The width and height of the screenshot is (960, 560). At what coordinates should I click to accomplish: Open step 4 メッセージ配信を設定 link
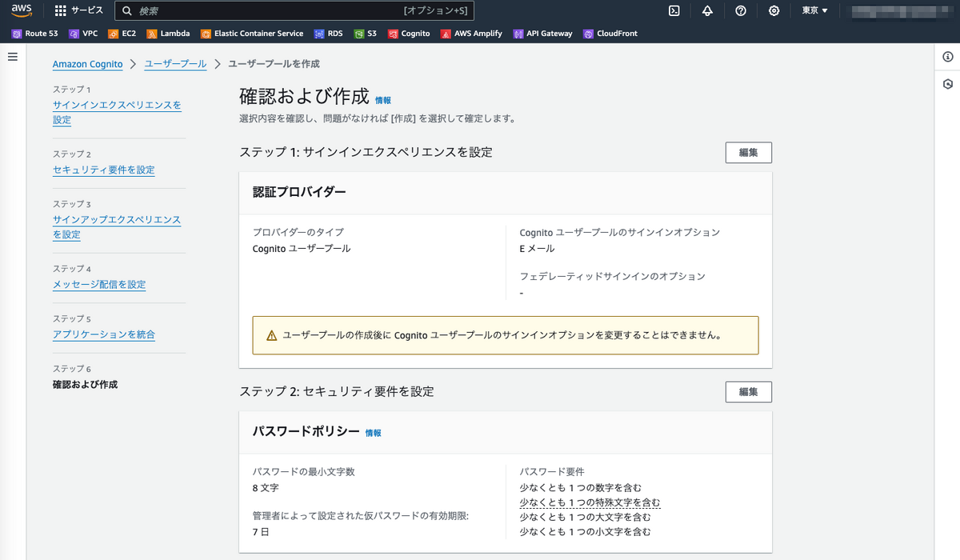pyautogui.click(x=99, y=285)
